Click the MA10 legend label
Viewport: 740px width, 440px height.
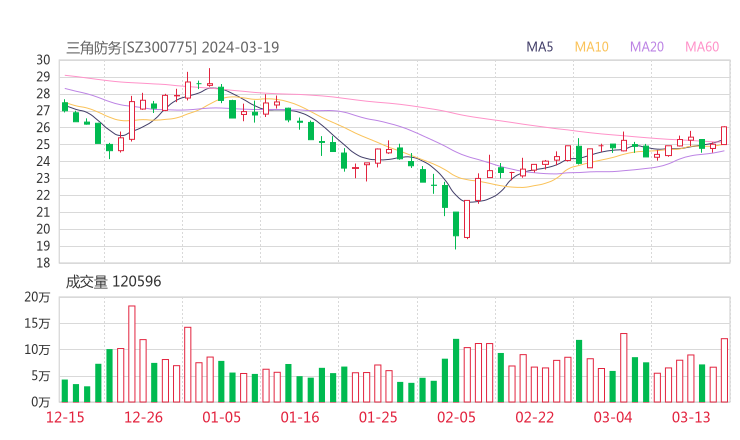(591, 47)
